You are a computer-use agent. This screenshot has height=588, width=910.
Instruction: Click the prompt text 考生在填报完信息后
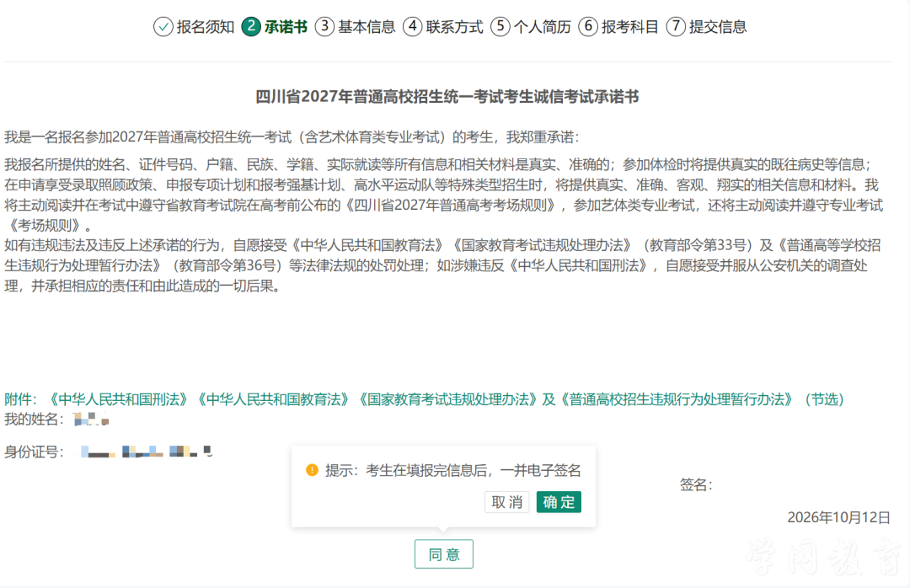(x=426, y=470)
